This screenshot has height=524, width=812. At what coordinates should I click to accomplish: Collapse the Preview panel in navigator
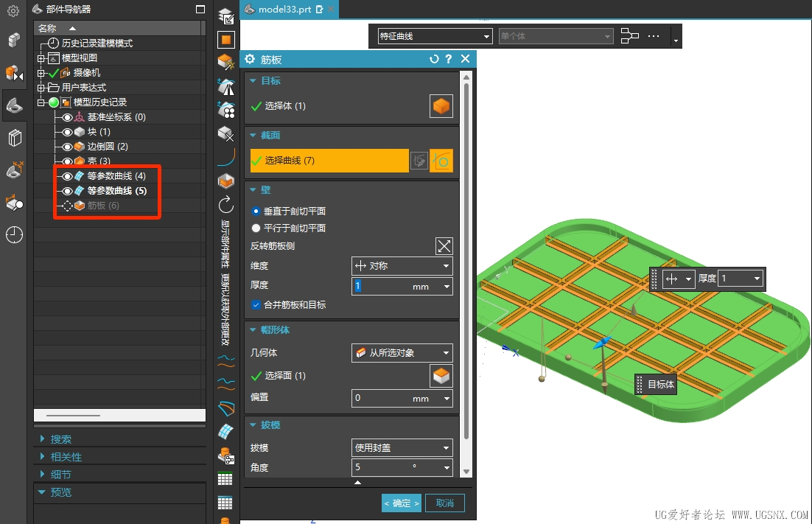coord(42,492)
